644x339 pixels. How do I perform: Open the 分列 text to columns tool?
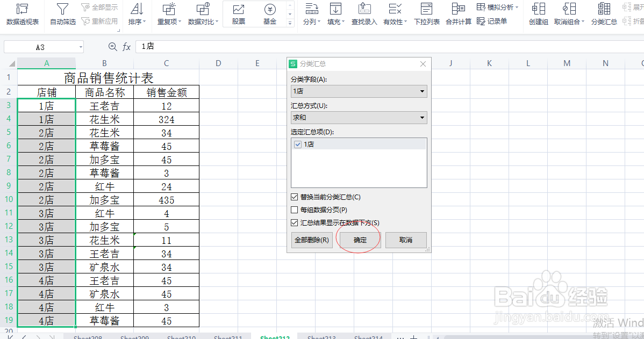311,13
